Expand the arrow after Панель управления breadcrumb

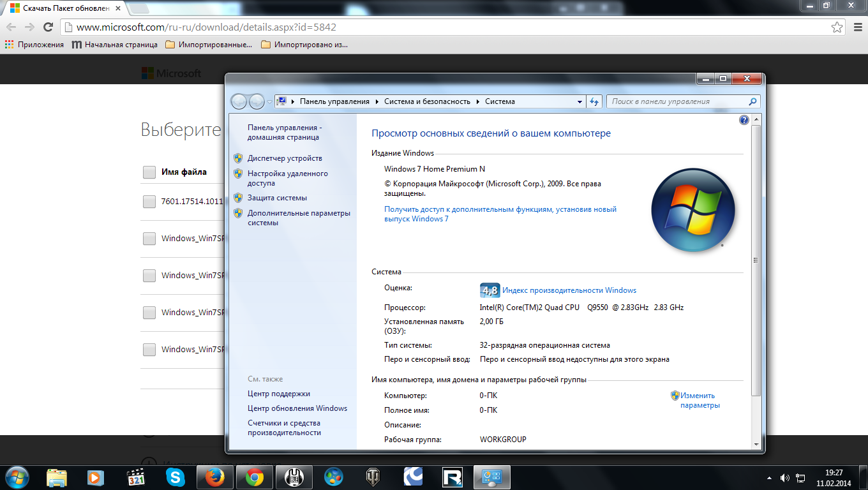click(x=377, y=101)
